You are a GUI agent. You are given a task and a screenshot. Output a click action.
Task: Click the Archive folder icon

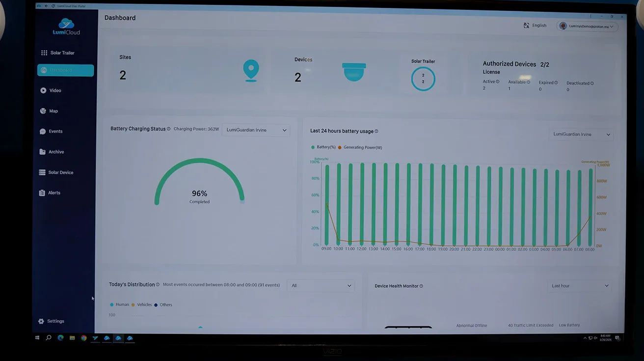pyautogui.click(x=43, y=152)
